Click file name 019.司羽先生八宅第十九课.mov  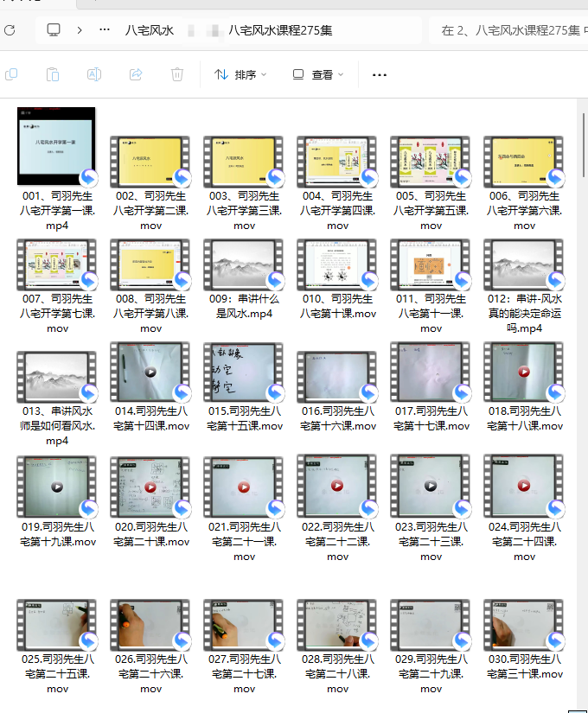pyautogui.click(x=58, y=534)
